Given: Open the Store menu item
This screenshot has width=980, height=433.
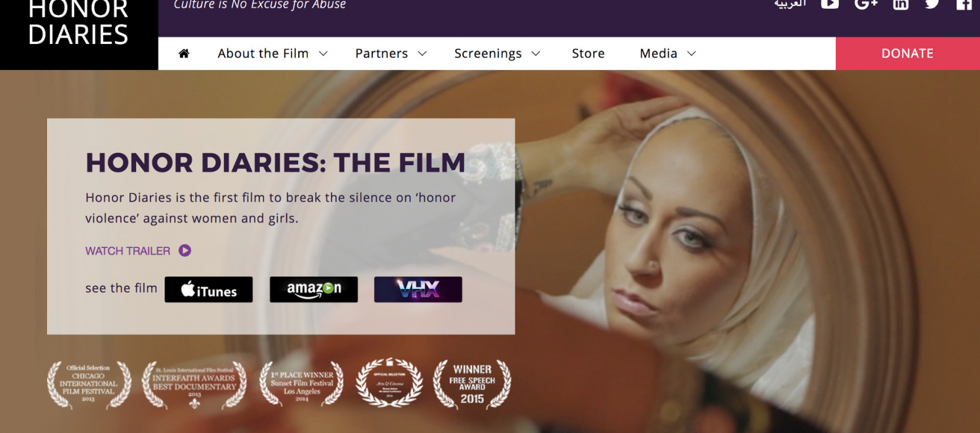Looking at the screenshot, I should [x=588, y=54].
